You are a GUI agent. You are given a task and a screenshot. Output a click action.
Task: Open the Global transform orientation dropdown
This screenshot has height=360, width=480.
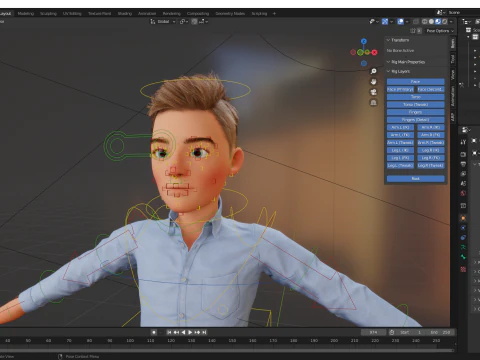[163, 22]
